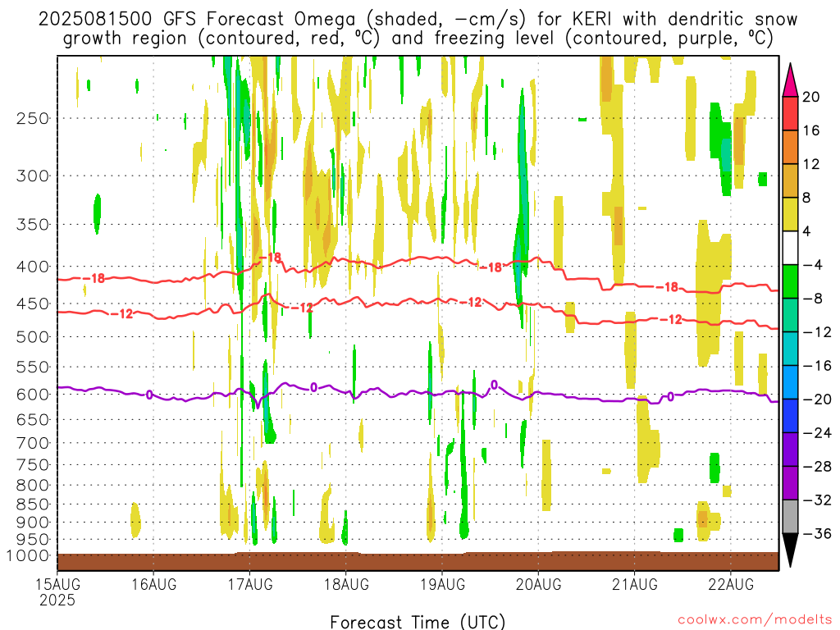Click the 550 pressure level label
Image resolution: width=840 pixels, height=630 pixels.
click(33, 367)
